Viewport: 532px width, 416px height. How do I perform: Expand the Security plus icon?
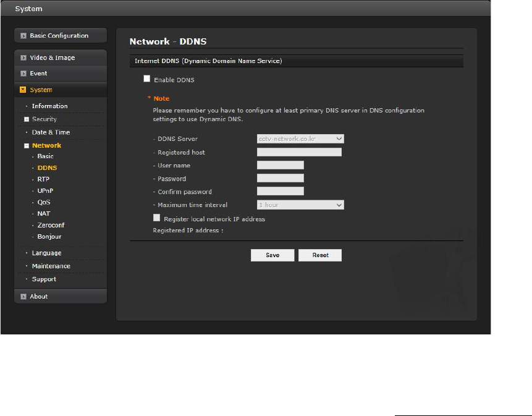[x=27, y=119]
